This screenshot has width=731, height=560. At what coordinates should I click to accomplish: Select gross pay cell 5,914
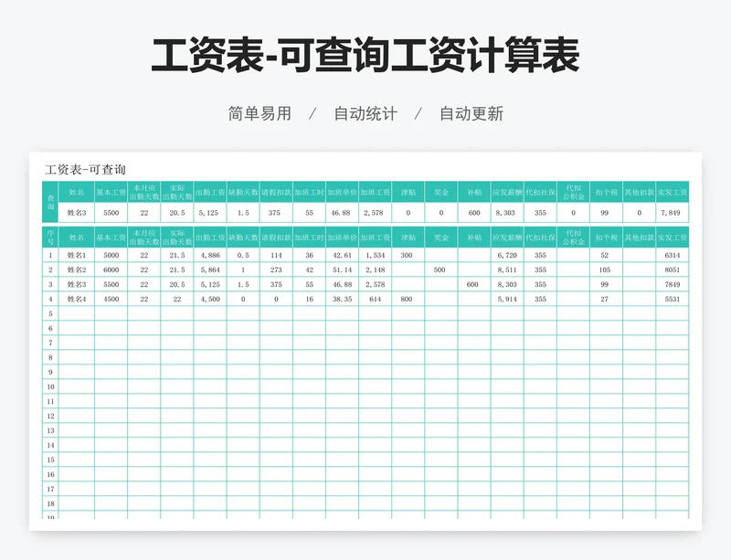(507, 299)
